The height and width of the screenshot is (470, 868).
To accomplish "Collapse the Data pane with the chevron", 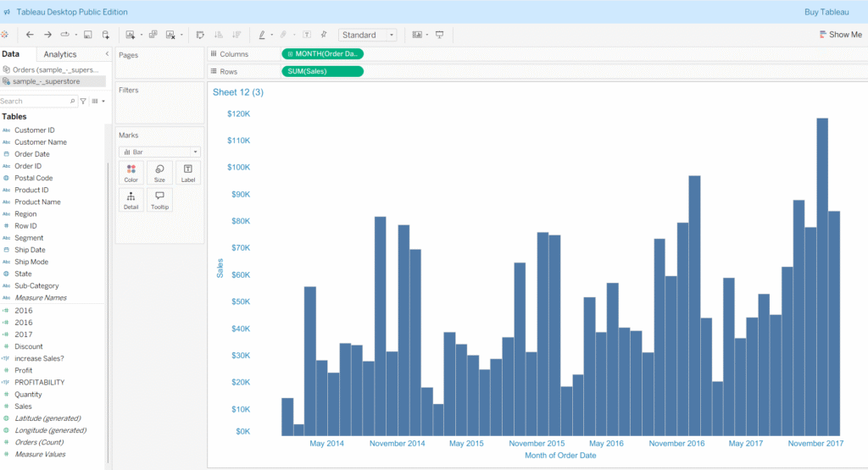I will (107, 54).
